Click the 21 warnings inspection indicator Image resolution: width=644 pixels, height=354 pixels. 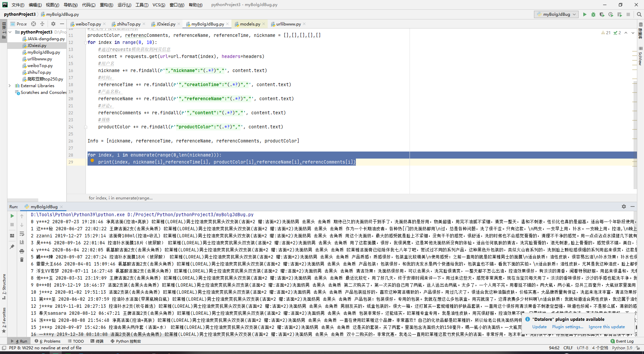(606, 33)
